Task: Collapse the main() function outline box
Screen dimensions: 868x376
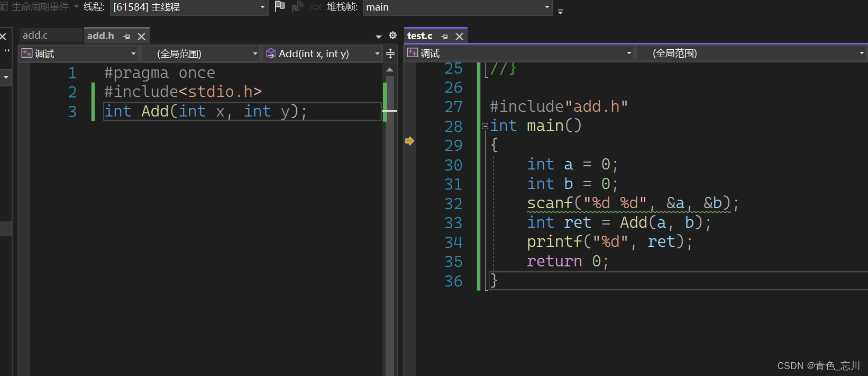Action: [x=485, y=127]
